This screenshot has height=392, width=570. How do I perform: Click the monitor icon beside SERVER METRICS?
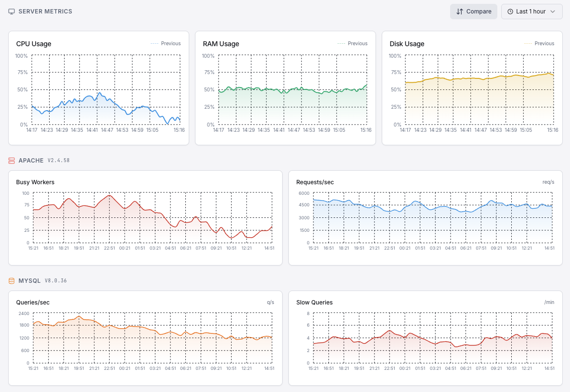(x=12, y=11)
